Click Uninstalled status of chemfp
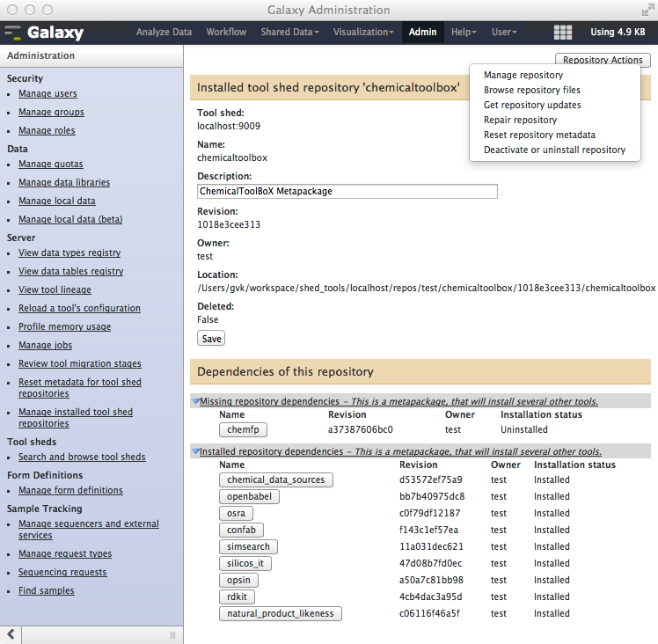658x644 pixels. (524, 429)
